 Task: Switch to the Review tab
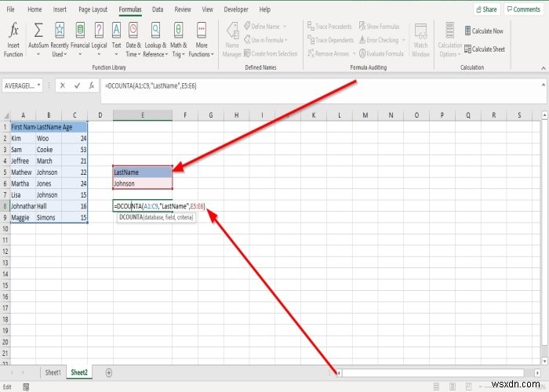click(x=183, y=9)
